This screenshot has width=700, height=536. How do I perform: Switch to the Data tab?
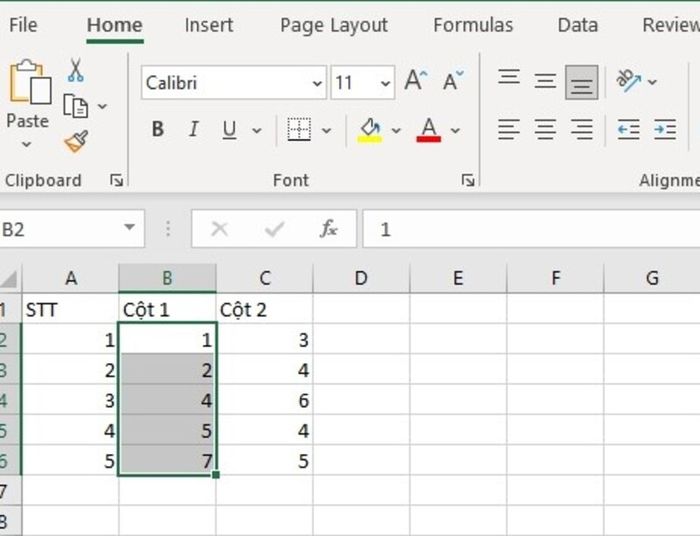[578, 25]
